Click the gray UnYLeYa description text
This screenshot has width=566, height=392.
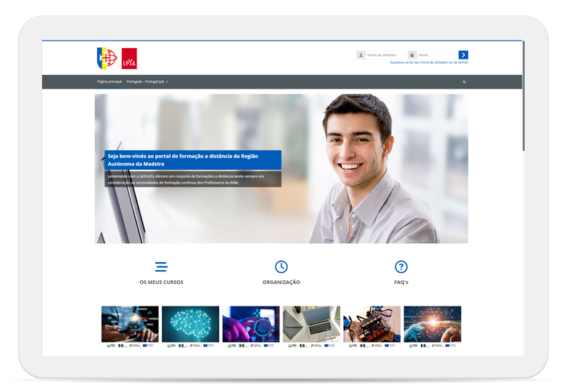point(193,179)
